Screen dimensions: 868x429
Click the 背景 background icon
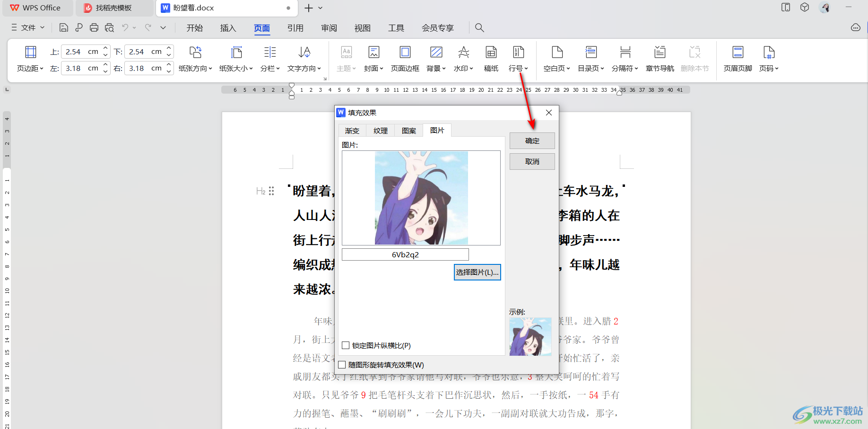tap(436, 52)
